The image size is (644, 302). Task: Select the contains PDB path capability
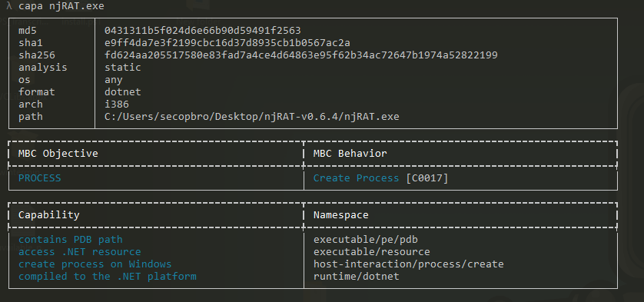(x=70, y=239)
